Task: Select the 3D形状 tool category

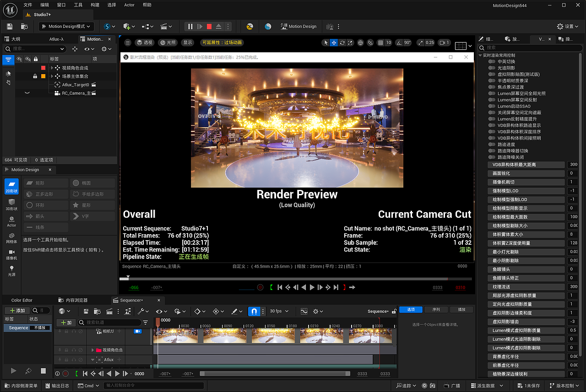Action: pos(11,204)
